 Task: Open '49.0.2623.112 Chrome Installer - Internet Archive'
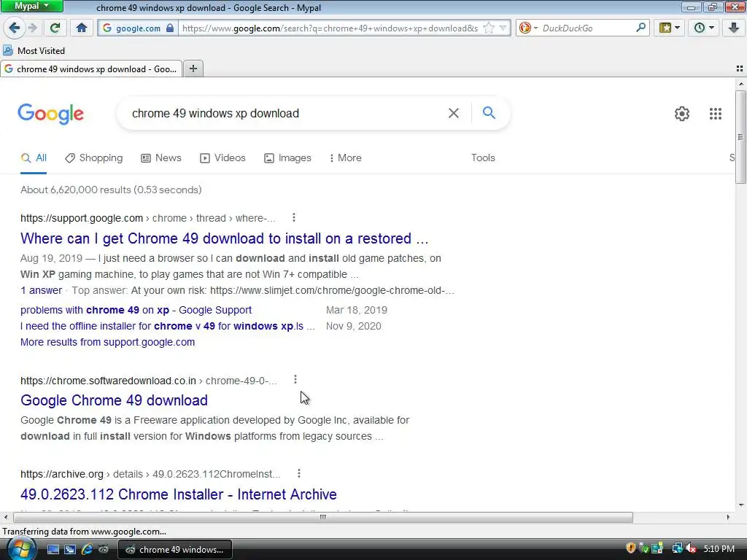[x=179, y=494]
